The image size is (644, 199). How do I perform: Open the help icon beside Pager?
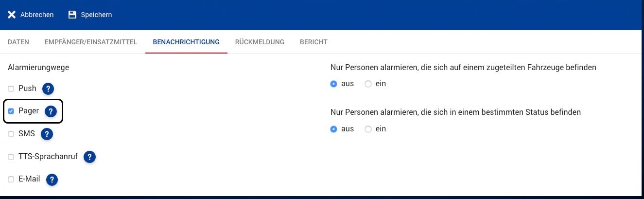(x=51, y=111)
